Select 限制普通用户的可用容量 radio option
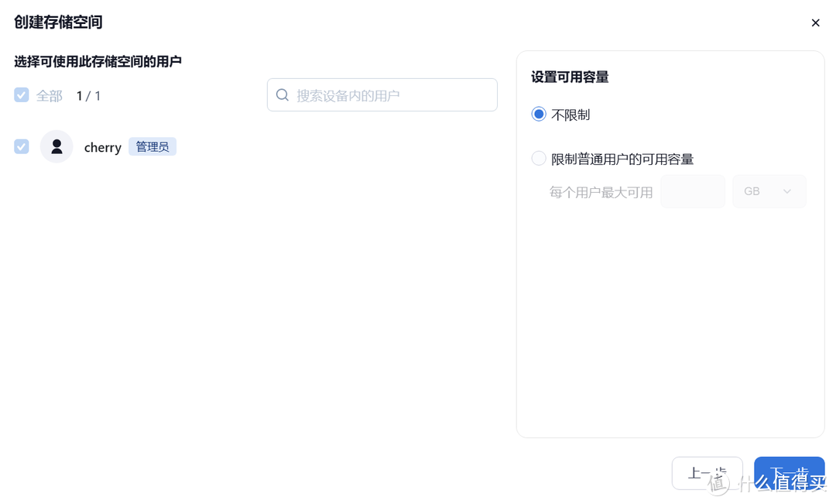The height and width of the screenshot is (504, 836). point(539,159)
